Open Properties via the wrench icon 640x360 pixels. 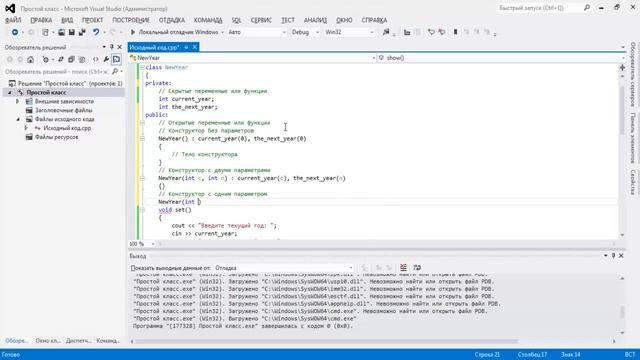[106, 60]
